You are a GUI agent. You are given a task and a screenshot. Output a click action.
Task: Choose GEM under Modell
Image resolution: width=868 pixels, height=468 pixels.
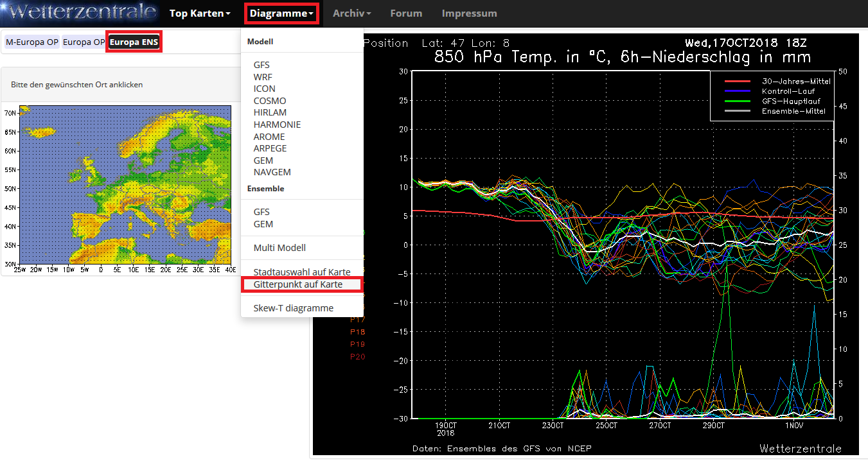[263, 160]
